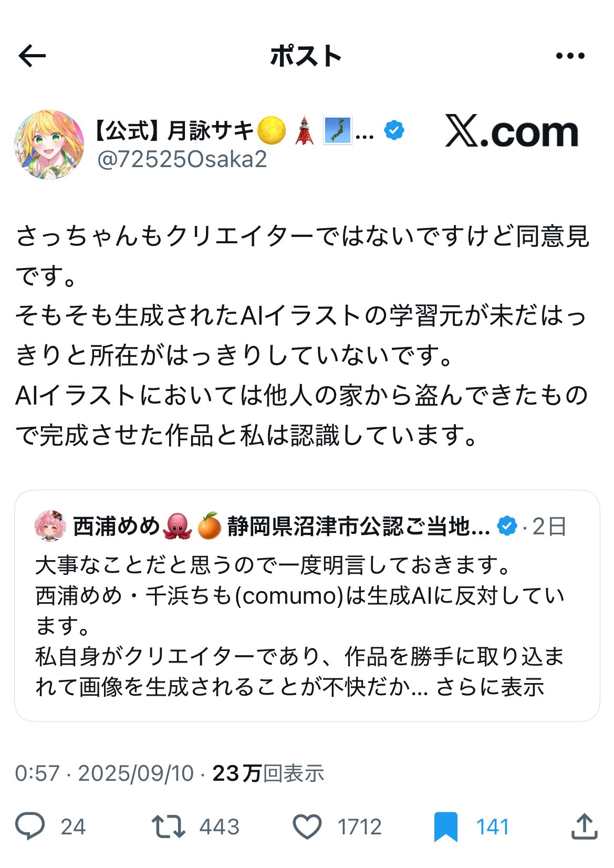
Task: Open 西浦めめ's small avatar in the quote
Action: point(50,525)
